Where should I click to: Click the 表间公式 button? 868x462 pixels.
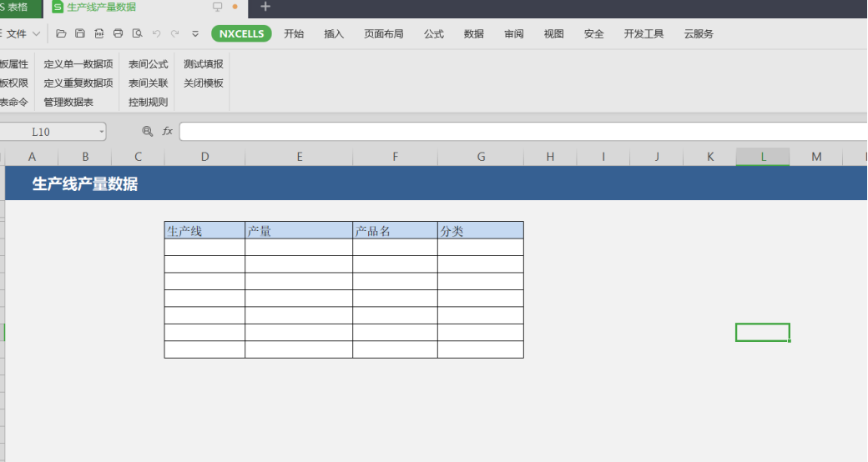pyautogui.click(x=149, y=64)
